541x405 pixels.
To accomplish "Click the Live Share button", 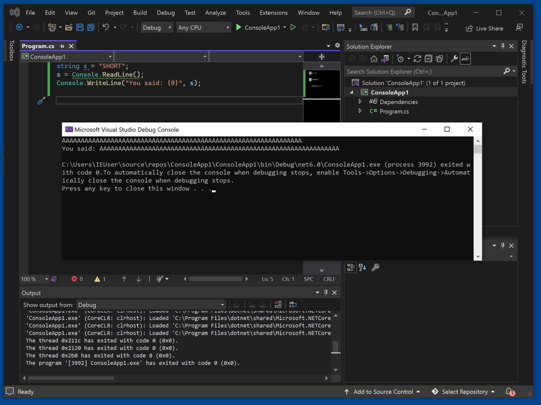I will click(484, 28).
